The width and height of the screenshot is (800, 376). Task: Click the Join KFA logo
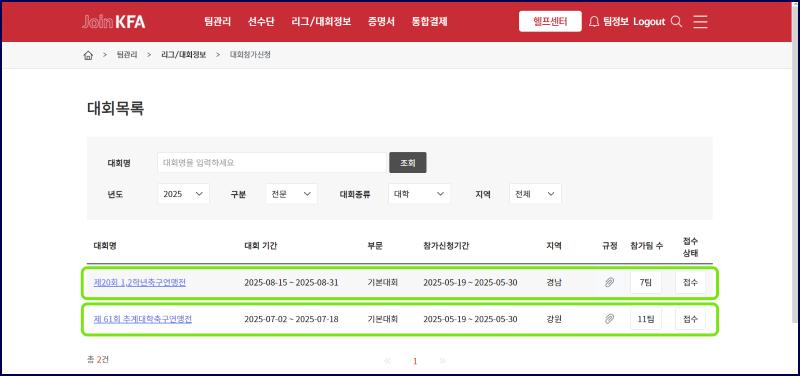[113, 22]
